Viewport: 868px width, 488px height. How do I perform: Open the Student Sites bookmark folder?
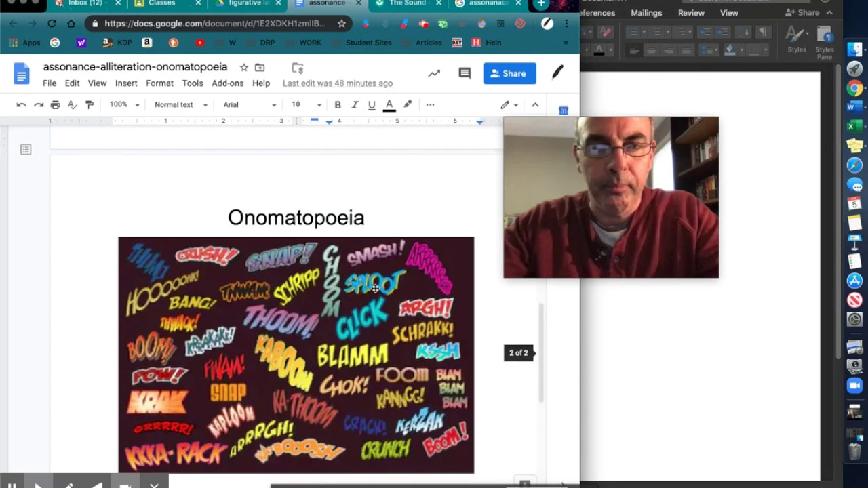[361, 43]
